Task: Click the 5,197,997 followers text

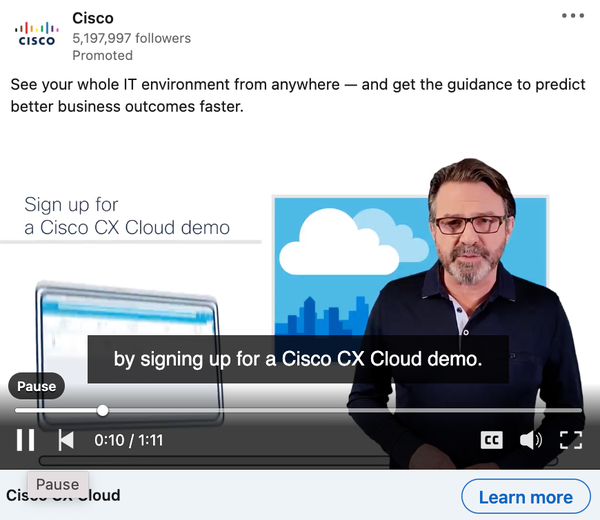Action: click(131, 38)
